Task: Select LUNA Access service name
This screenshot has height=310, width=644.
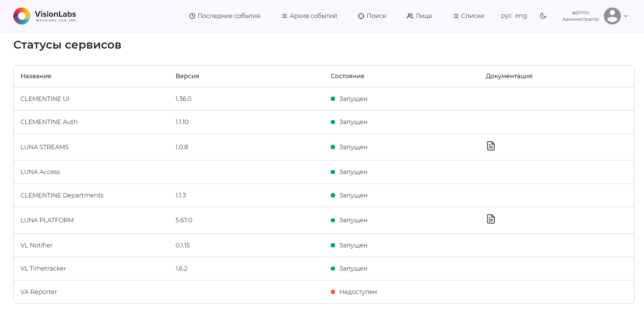Action: pos(40,172)
